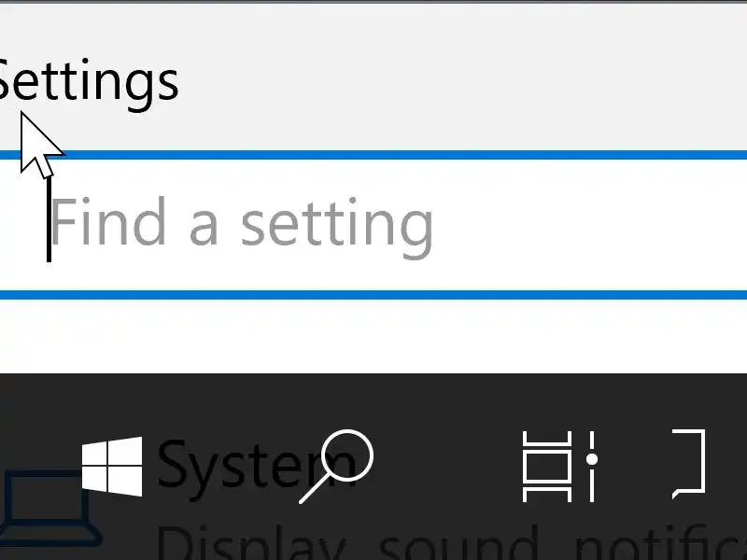Screen dimensions: 747x560
Task: Click the "Find a setting" search box
Action: tap(373, 225)
